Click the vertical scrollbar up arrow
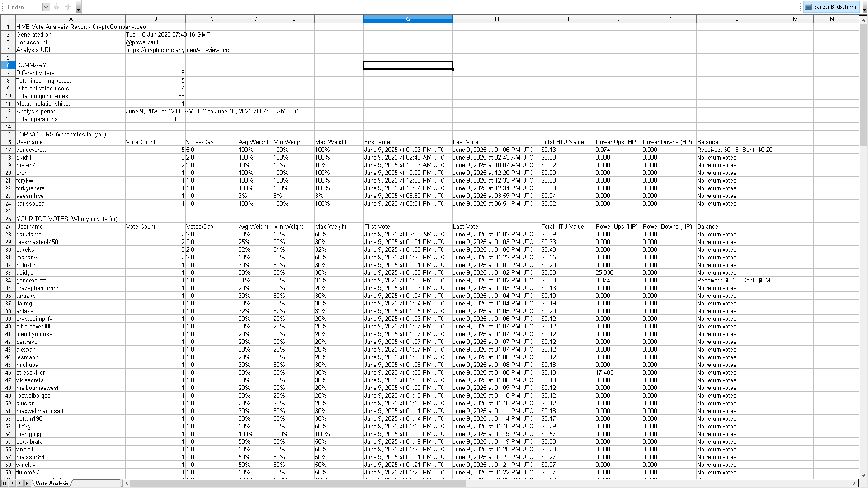868x488 pixels. click(x=863, y=20)
